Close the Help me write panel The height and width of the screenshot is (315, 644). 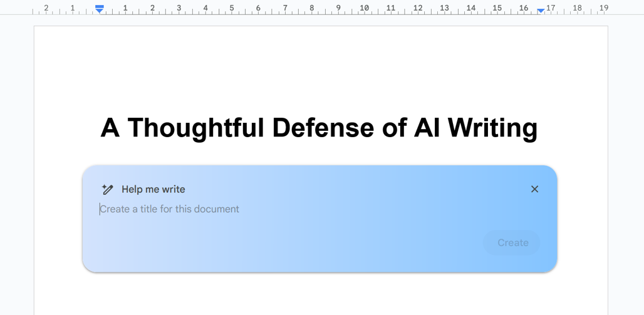point(534,189)
